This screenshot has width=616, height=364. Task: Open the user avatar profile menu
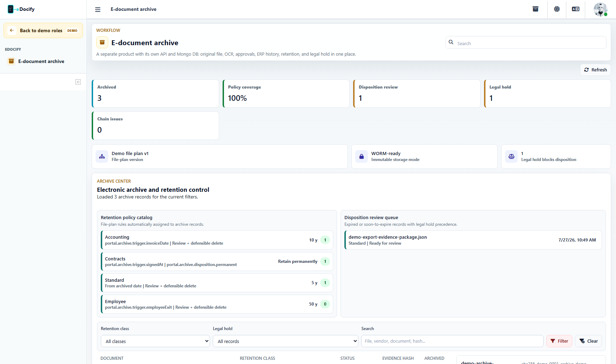(x=601, y=9)
